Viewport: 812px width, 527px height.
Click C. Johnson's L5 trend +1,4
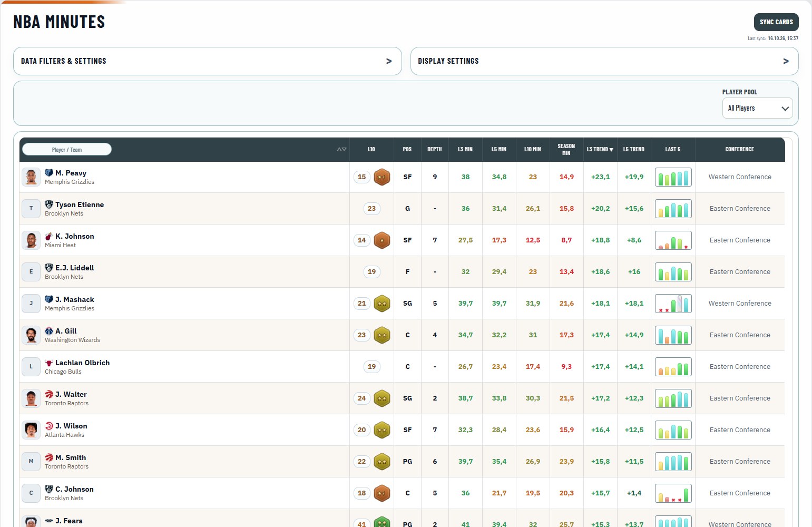pyautogui.click(x=634, y=493)
